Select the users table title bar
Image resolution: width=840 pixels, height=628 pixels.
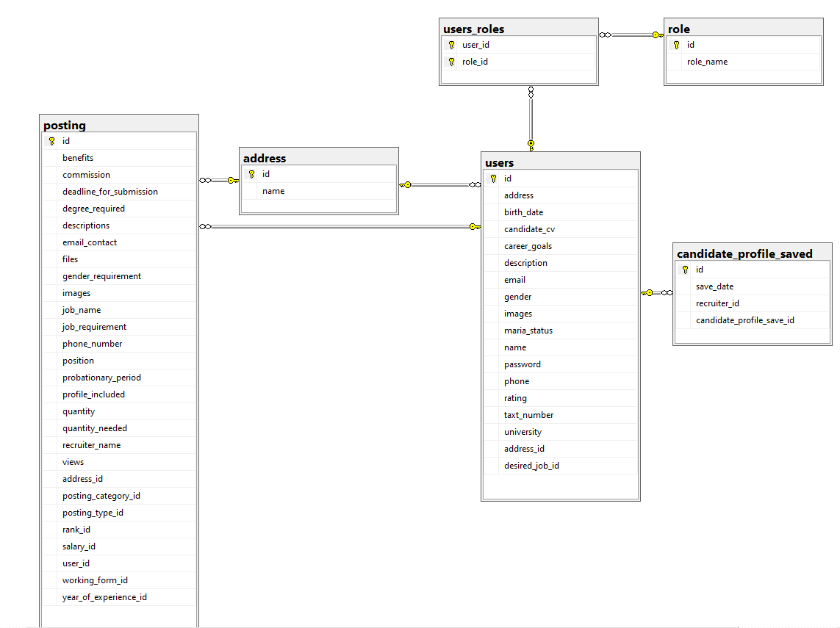[560, 162]
